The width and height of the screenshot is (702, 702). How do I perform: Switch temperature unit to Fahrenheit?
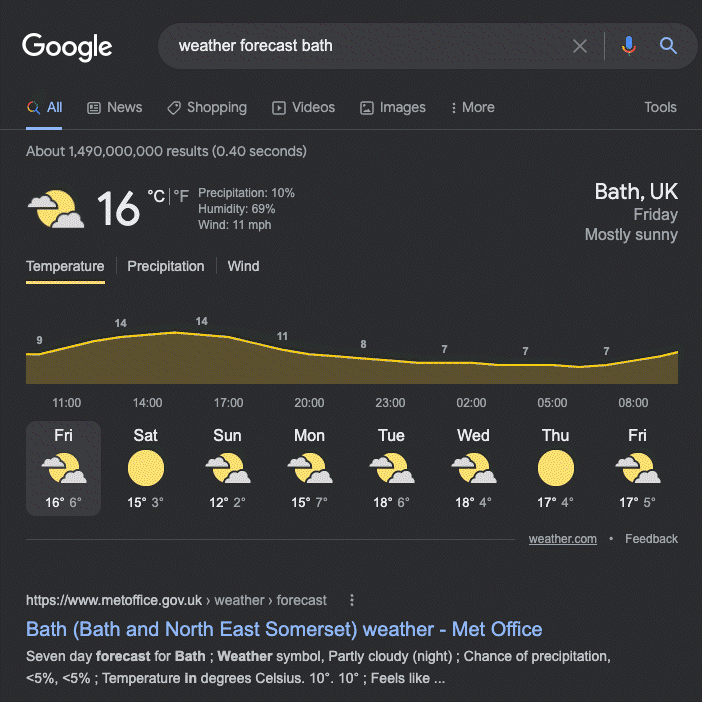[x=181, y=197]
